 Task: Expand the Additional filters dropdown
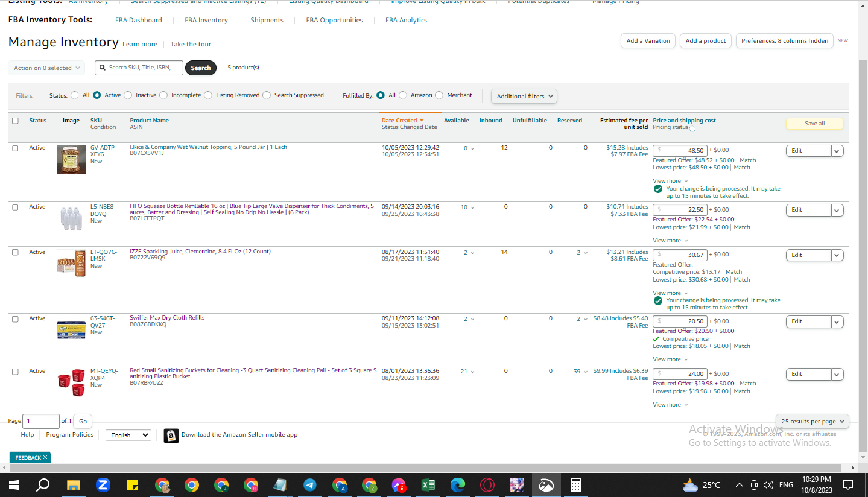(524, 96)
